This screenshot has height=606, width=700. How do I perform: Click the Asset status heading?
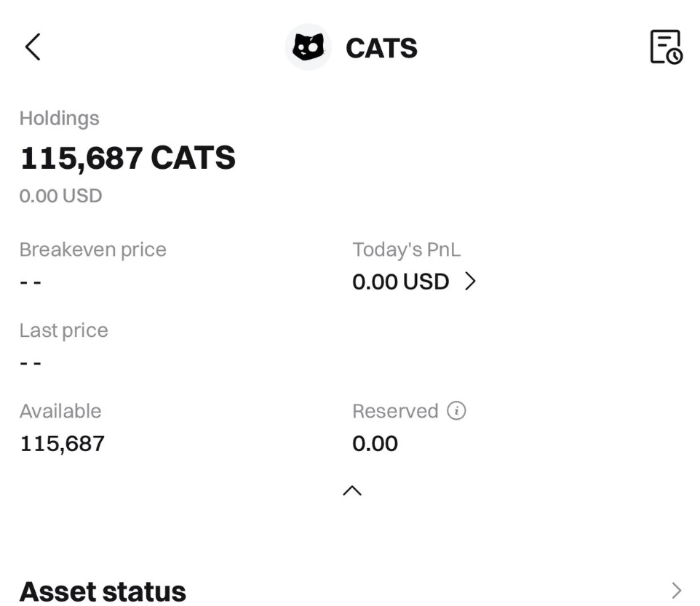(103, 591)
